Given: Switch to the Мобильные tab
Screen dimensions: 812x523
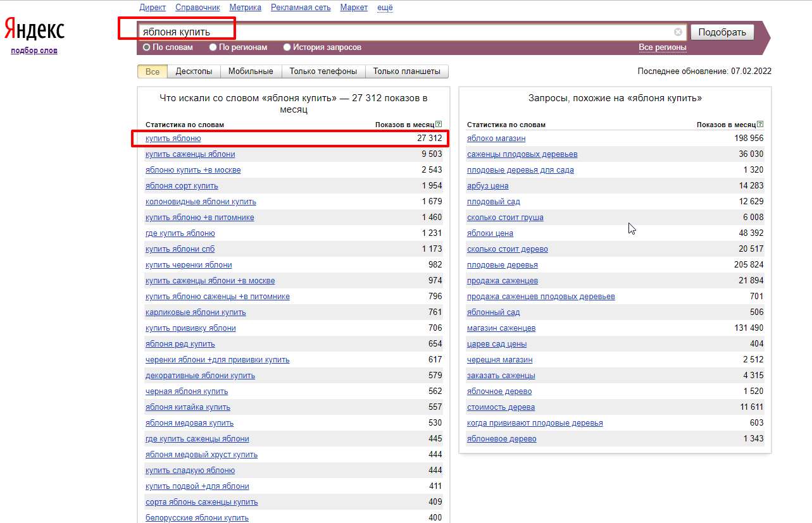Looking at the screenshot, I should coord(251,71).
